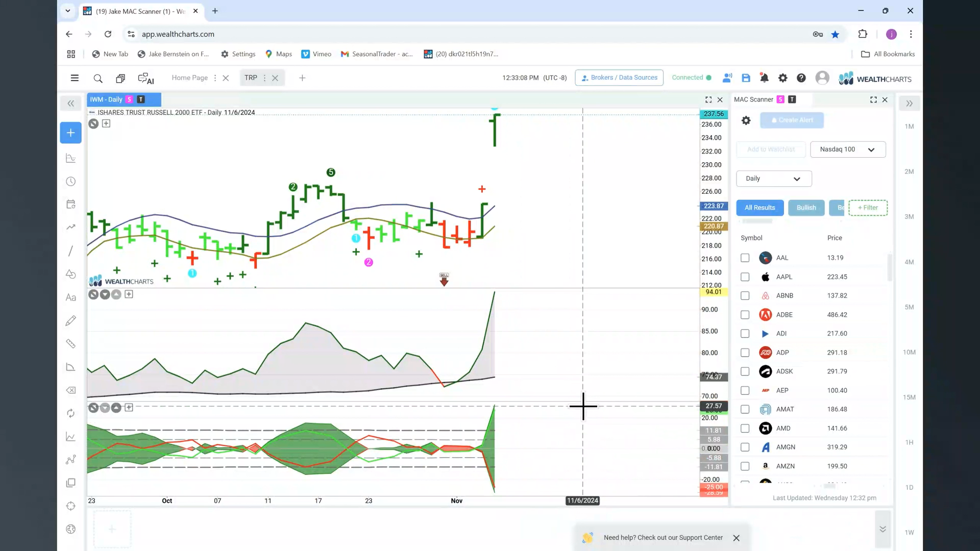
Task: Collapse the left sidebar double chevron
Action: coord(70,104)
